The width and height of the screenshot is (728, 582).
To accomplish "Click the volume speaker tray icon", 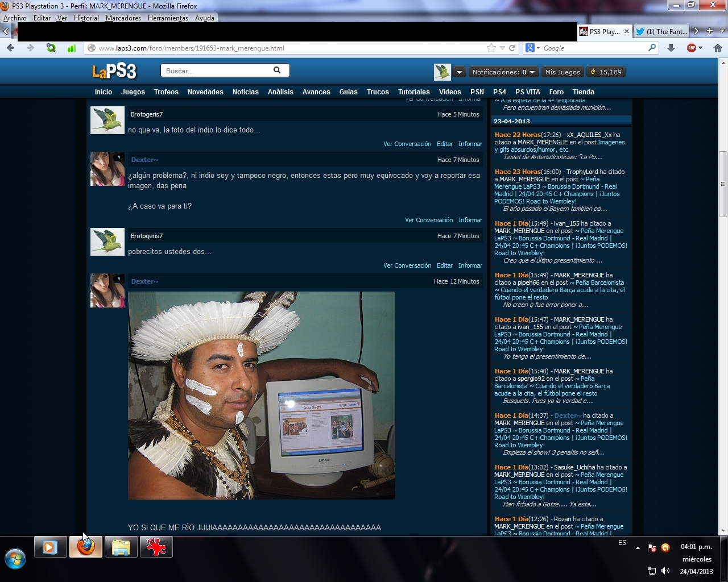I will coord(665,571).
